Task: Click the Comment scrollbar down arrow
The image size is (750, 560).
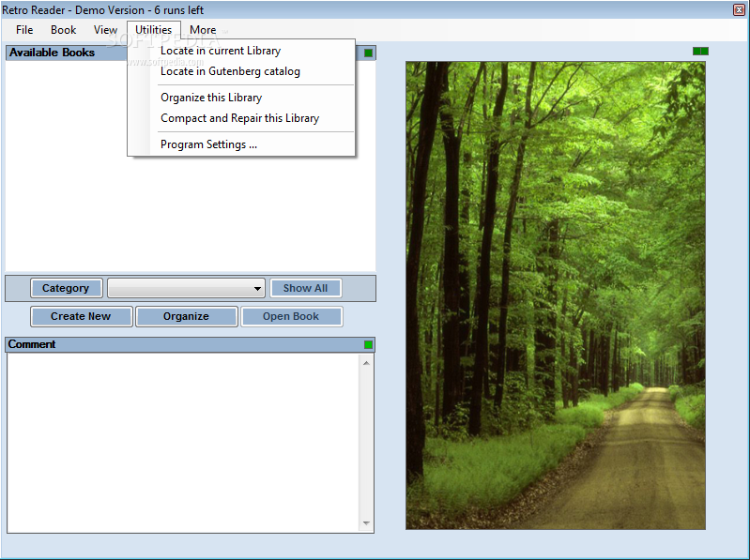Action: point(366,523)
